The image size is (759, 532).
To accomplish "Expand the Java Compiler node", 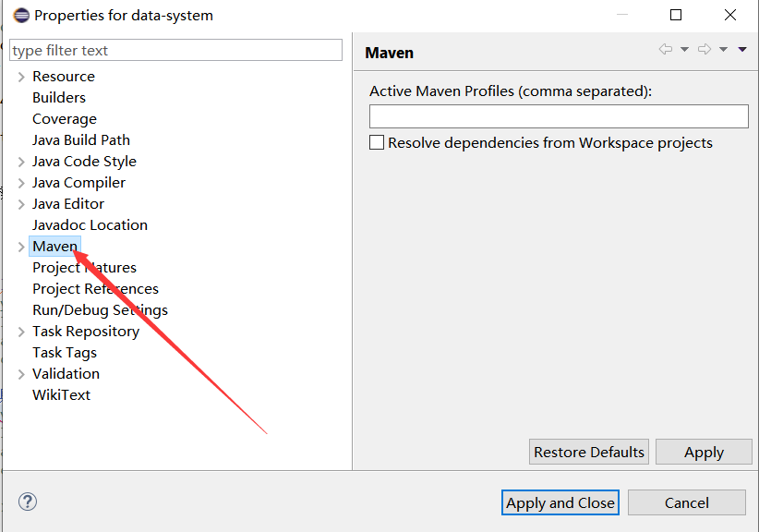I will 19,182.
